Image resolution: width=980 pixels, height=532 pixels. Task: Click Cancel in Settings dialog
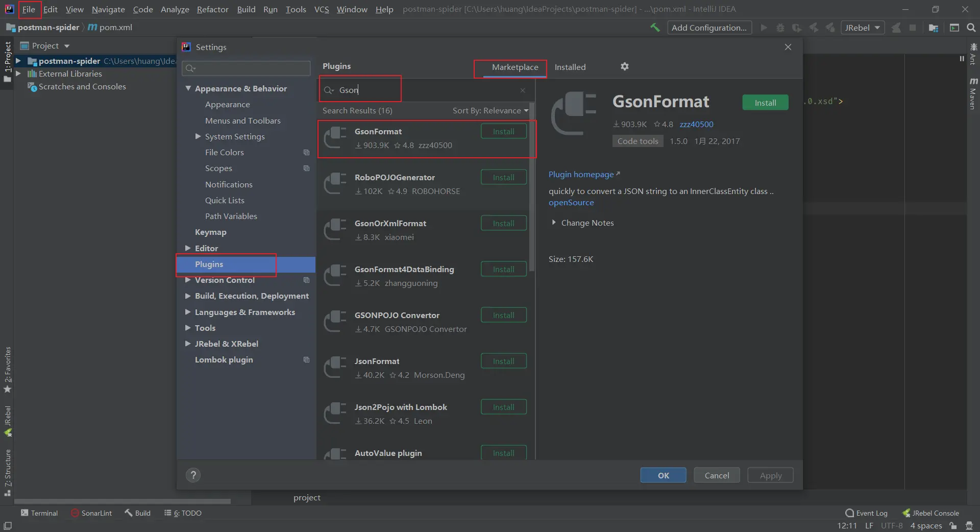tap(717, 475)
